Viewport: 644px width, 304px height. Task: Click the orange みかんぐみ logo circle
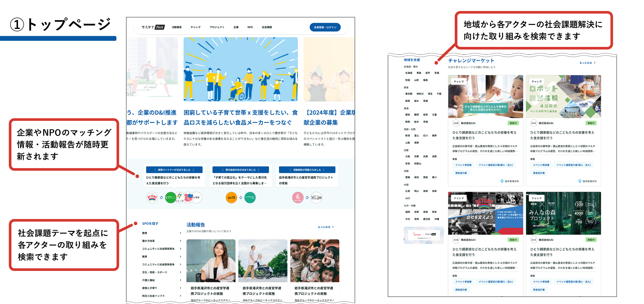tap(231, 198)
